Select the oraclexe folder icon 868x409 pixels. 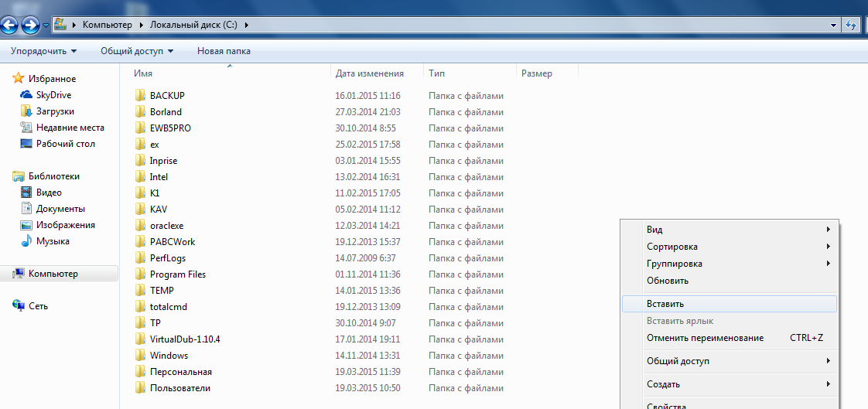click(140, 225)
